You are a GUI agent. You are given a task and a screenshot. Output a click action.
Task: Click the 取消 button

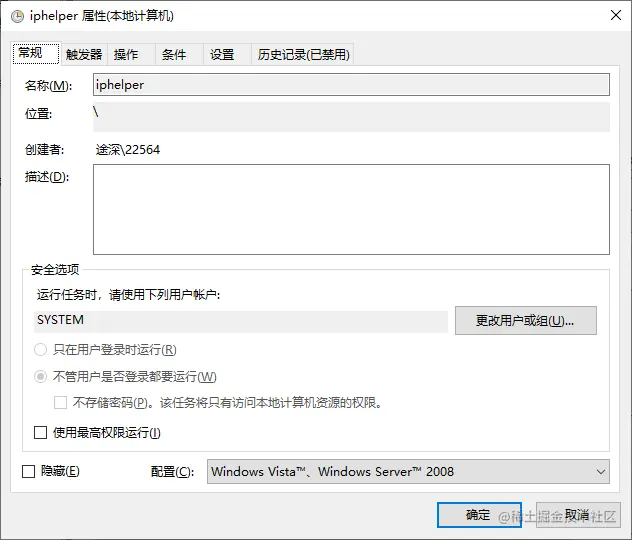(x=578, y=515)
